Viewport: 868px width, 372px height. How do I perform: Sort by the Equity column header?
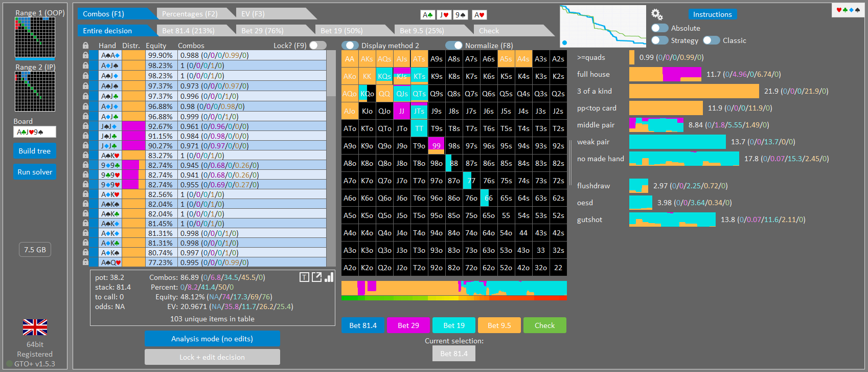coord(156,46)
